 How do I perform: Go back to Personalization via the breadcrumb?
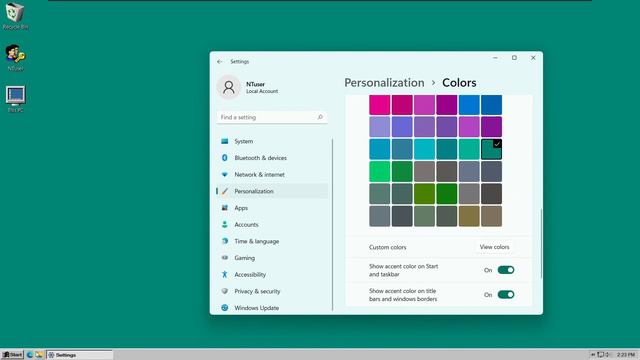point(384,82)
